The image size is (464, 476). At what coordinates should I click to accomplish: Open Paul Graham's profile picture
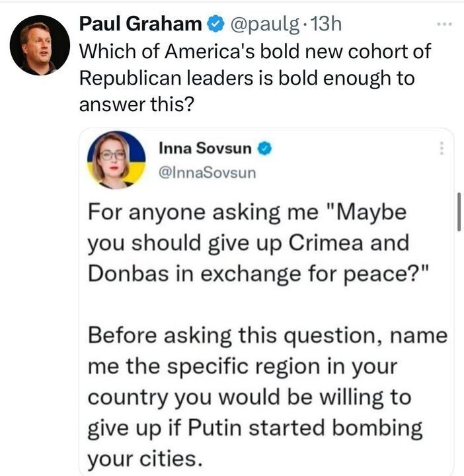[x=40, y=45]
